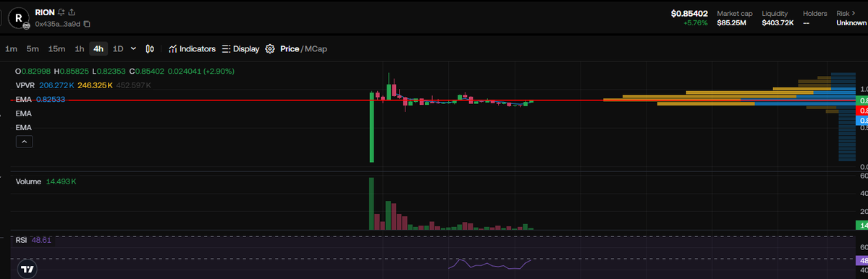Viewport: 868px width, 279px height.
Task: Click VPVR total value 452.597K
Action: tap(133, 85)
